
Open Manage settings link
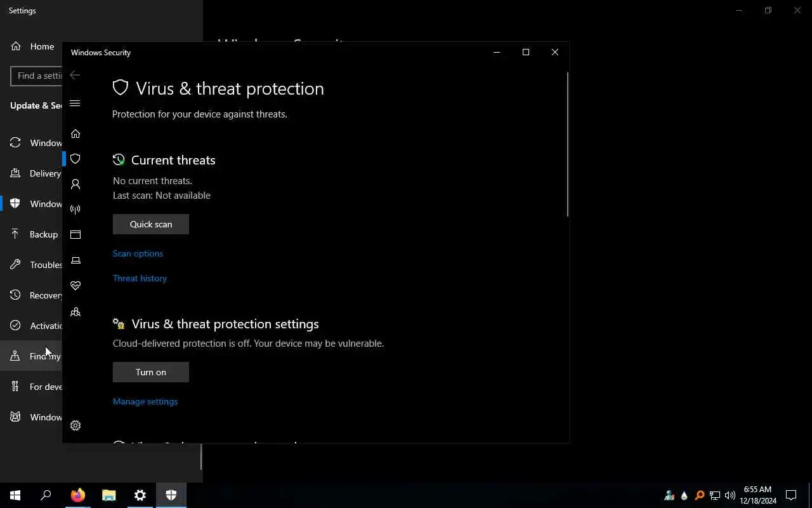click(145, 401)
